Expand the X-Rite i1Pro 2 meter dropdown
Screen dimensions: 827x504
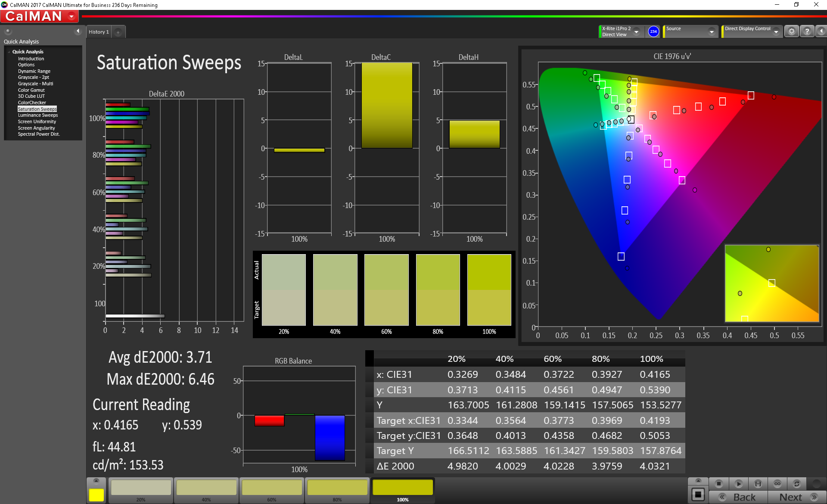[x=636, y=32]
